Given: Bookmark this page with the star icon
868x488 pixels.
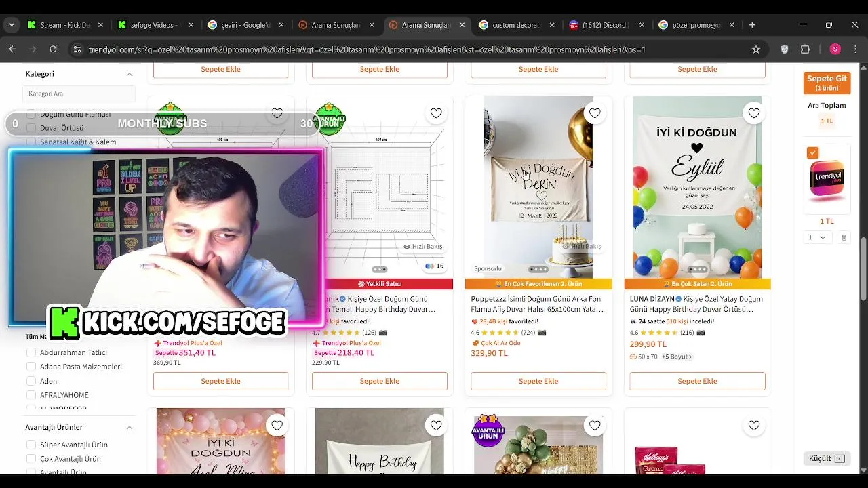Looking at the screenshot, I should [756, 49].
